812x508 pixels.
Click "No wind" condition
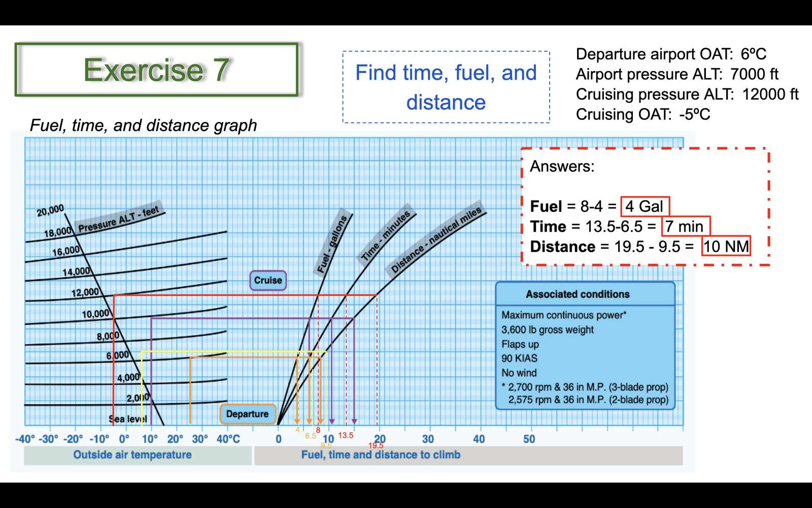point(519,373)
